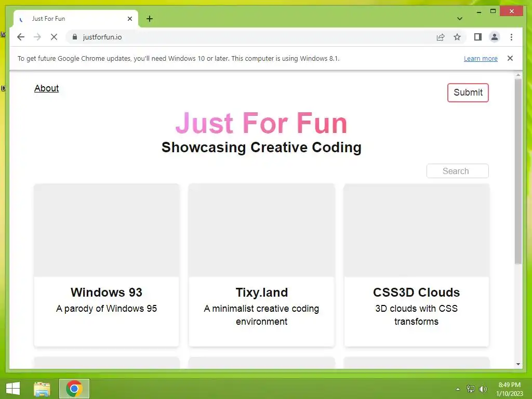Click the Tixy.land title
532x399 pixels.
262,292
